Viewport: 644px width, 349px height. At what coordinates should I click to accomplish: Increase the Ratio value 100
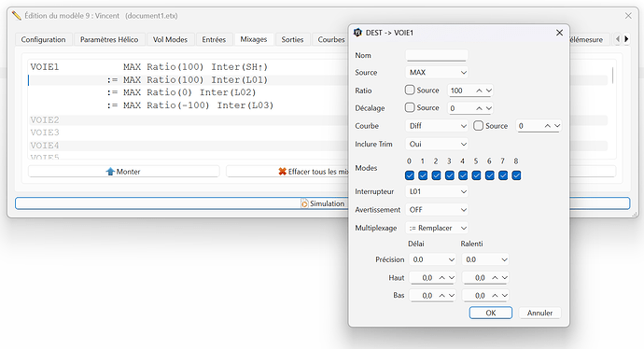pyautogui.click(x=479, y=91)
